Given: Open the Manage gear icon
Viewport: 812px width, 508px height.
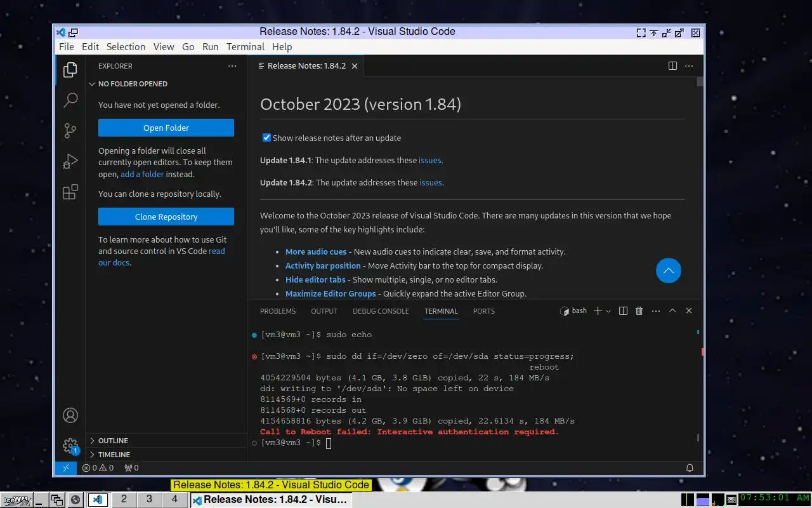Looking at the screenshot, I should click(x=70, y=446).
